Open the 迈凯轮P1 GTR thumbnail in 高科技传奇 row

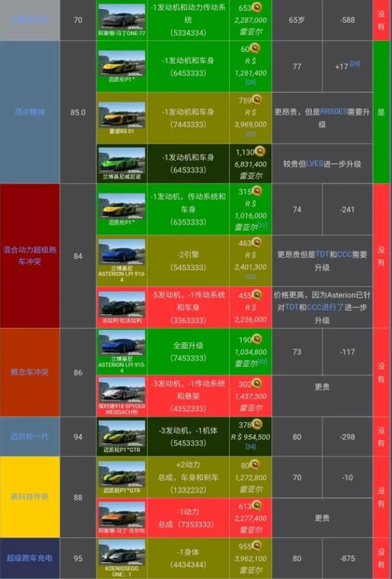(x=122, y=474)
